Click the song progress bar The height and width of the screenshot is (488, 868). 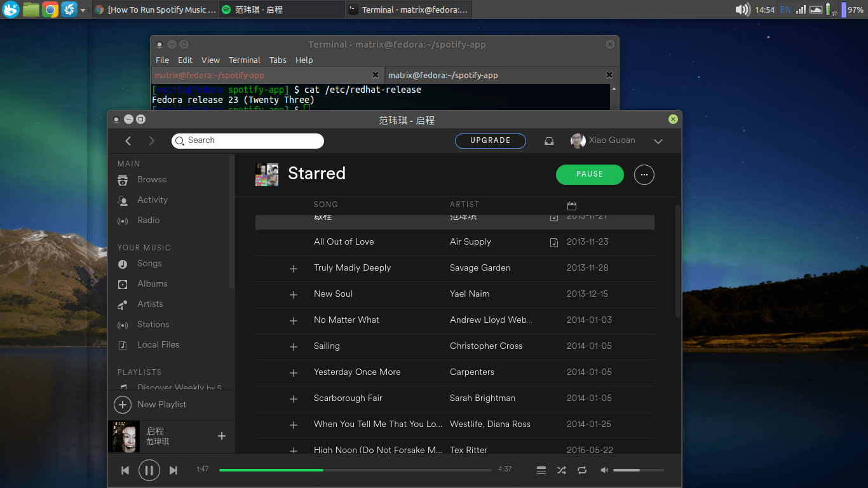pos(355,470)
